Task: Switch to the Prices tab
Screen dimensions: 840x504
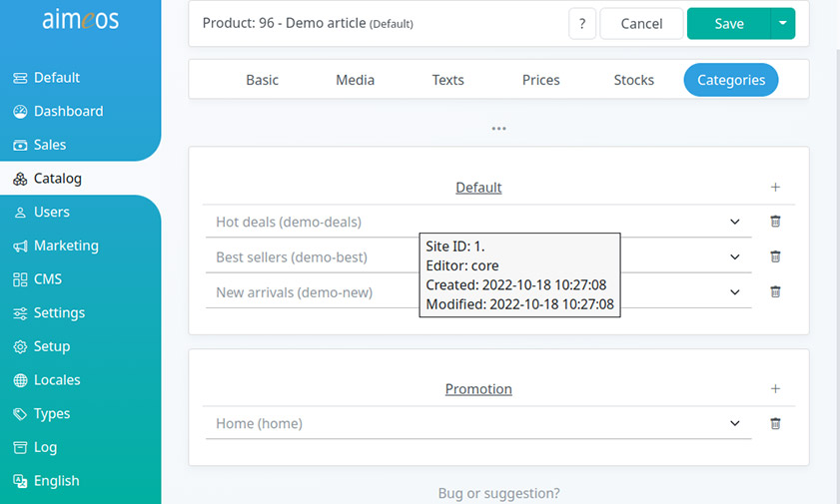Action: [540, 80]
